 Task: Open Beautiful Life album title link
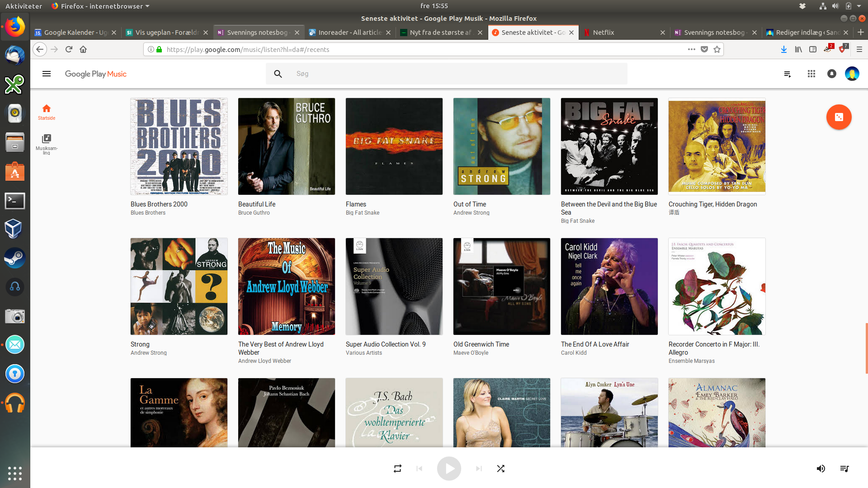coord(257,204)
